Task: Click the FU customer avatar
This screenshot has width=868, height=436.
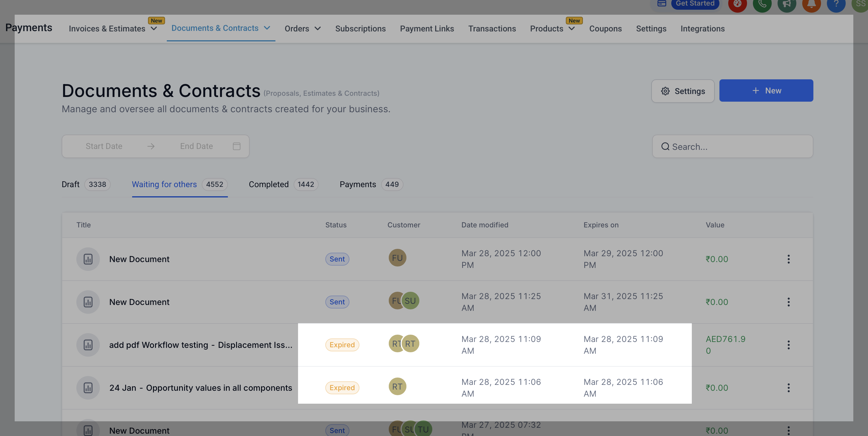Action: [x=397, y=258]
